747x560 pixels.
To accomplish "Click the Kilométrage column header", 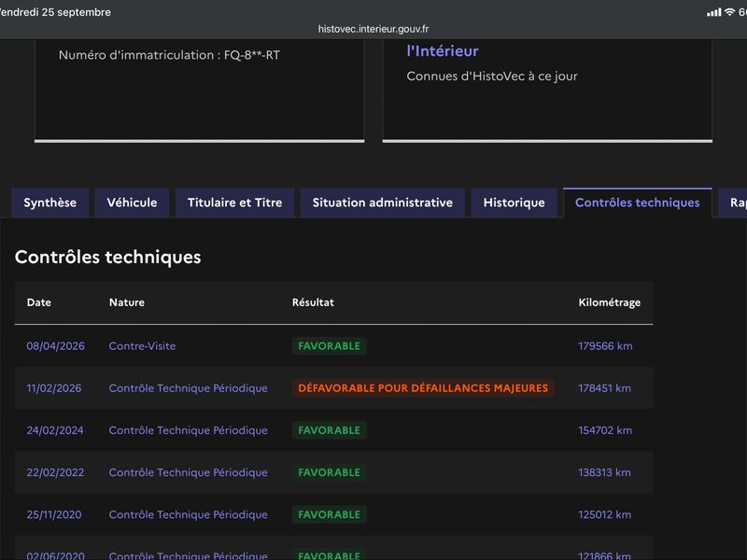I will click(x=610, y=302).
